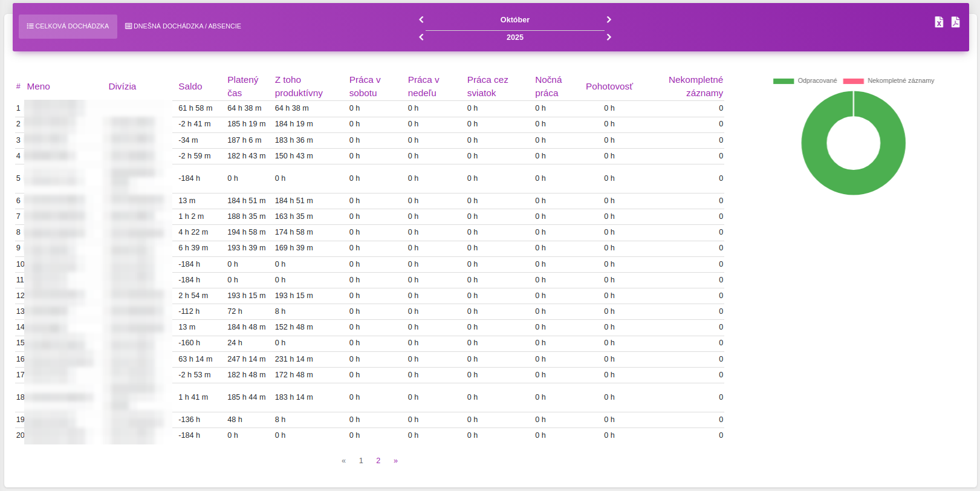980x491 pixels.
Task: Export attendance to Excel file
Action: pos(939,22)
